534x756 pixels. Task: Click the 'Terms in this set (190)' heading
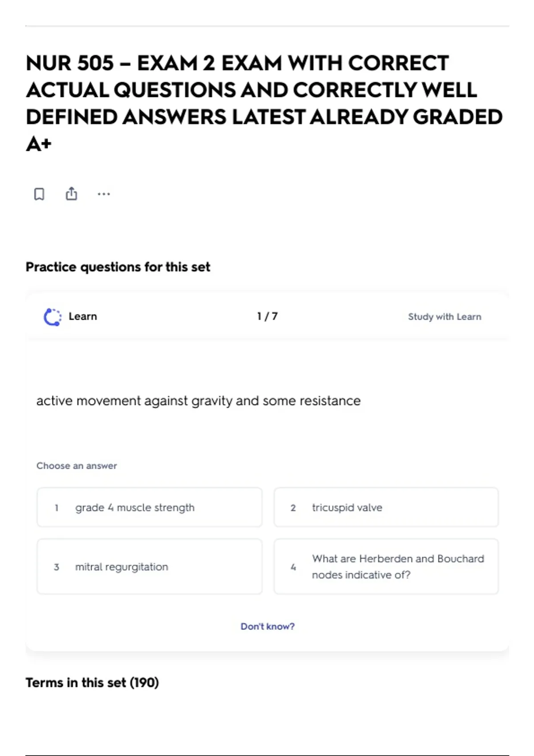(92, 683)
